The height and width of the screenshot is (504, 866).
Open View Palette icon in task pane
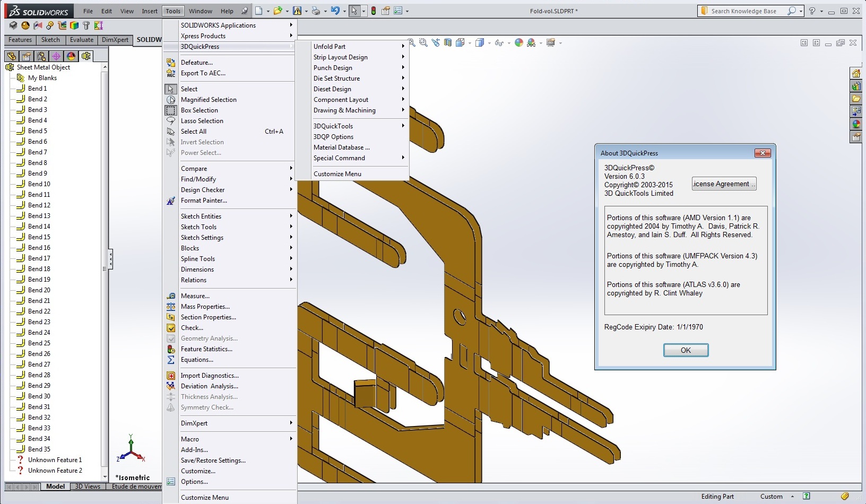(856, 111)
